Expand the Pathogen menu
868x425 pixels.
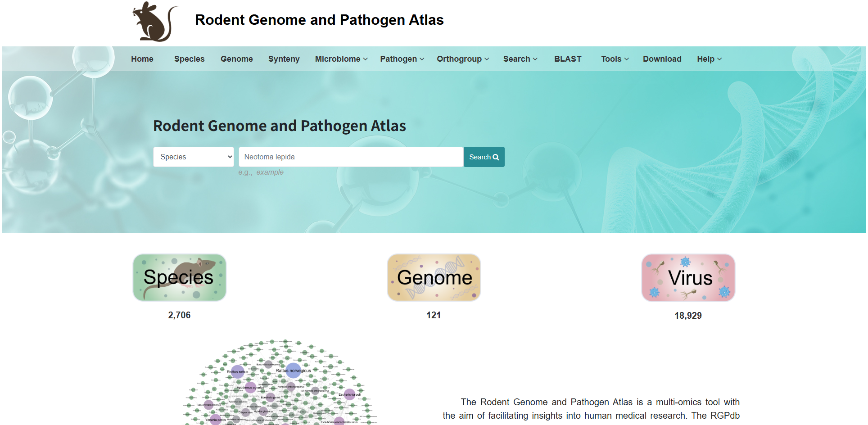tap(402, 59)
